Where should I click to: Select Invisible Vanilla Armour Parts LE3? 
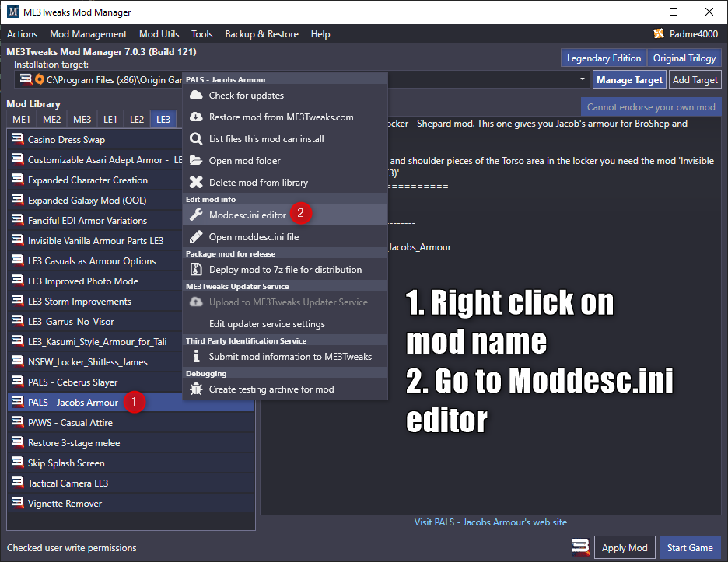tap(95, 240)
